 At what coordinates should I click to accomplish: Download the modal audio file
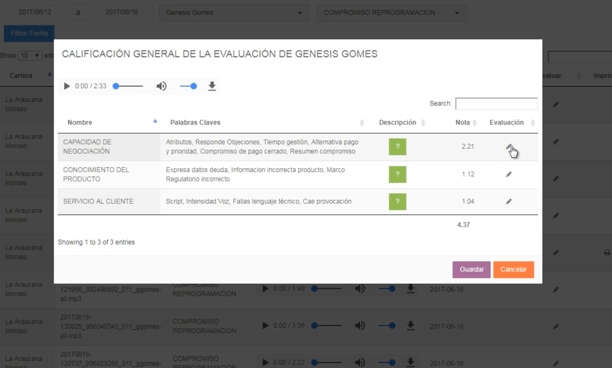(x=212, y=86)
